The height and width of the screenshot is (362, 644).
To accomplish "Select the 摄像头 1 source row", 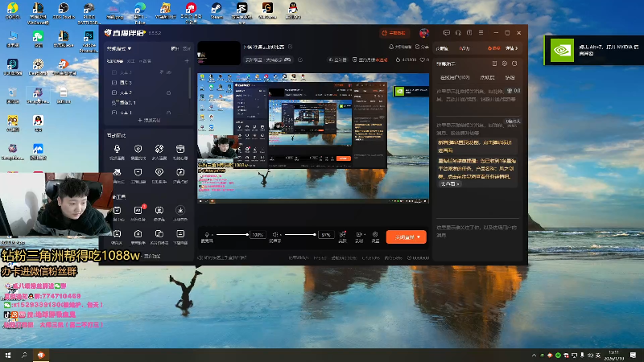I will (148, 103).
